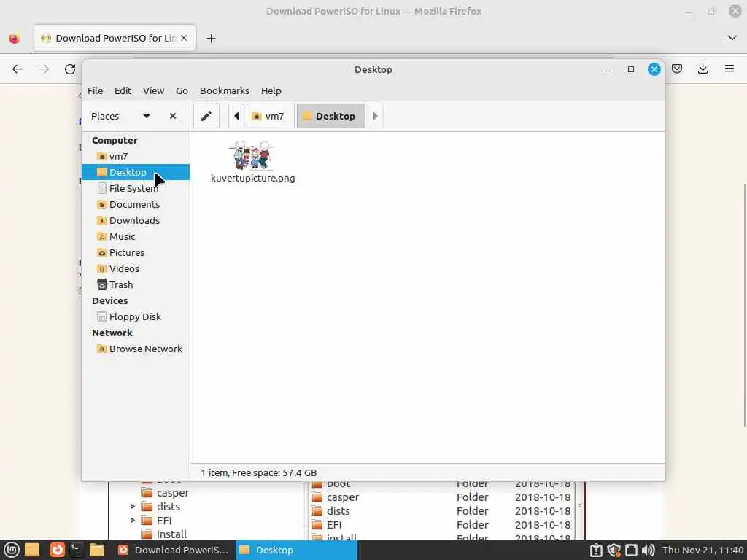Click the network tray icon
The width and height of the screenshot is (747, 560).
pyautogui.click(x=631, y=551)
